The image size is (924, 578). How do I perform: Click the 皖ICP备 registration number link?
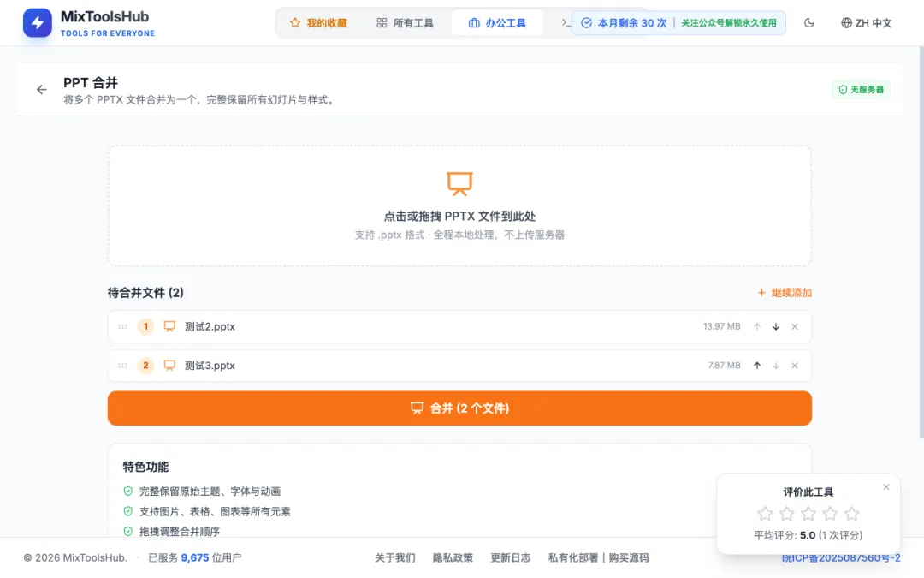[x=841, y=558]
